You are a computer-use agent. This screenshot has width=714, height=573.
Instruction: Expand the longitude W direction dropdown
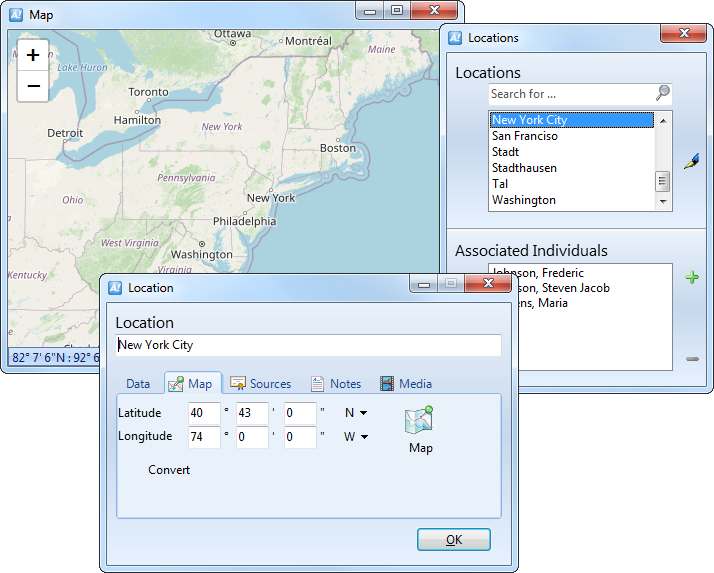point(356,437)
